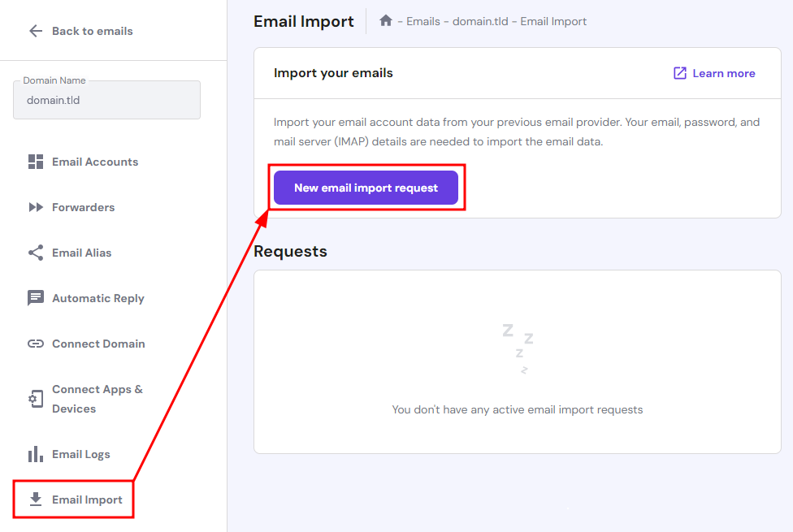Click the Automatic Reply message icon

pyautogui.click(x=36, y=298)
